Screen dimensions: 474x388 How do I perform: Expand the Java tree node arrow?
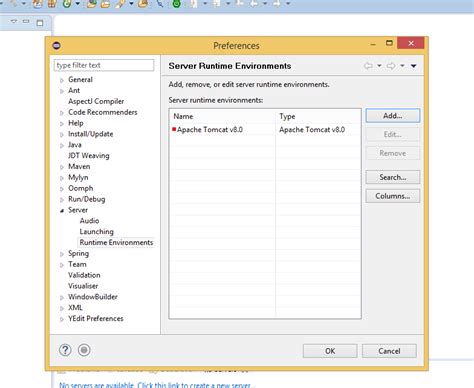click(x=62, y=146)
